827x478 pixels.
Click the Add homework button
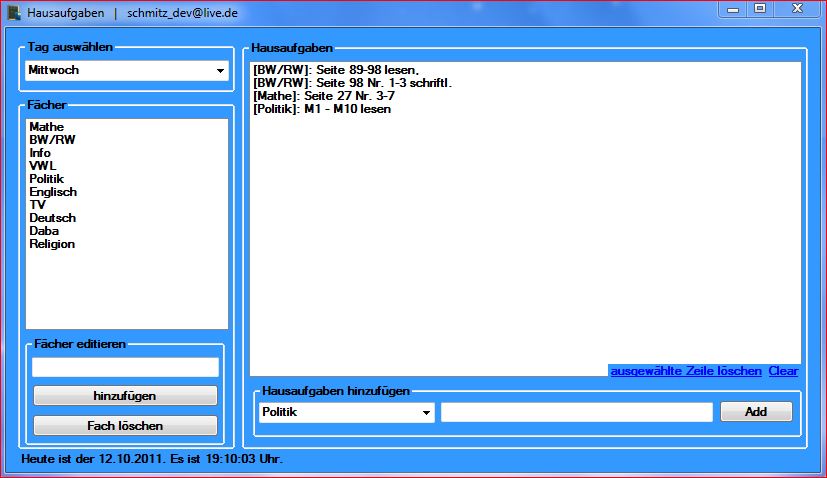[755, 412]
